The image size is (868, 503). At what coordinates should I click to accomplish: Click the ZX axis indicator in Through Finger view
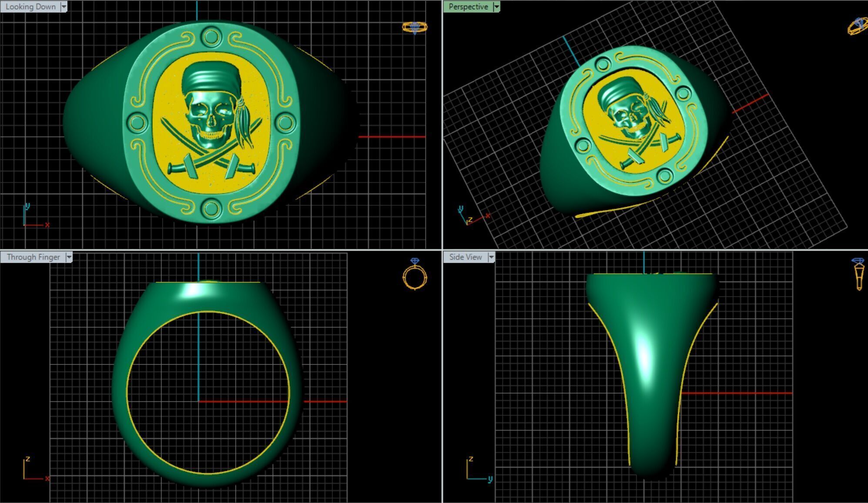click(x=36, y=469)
